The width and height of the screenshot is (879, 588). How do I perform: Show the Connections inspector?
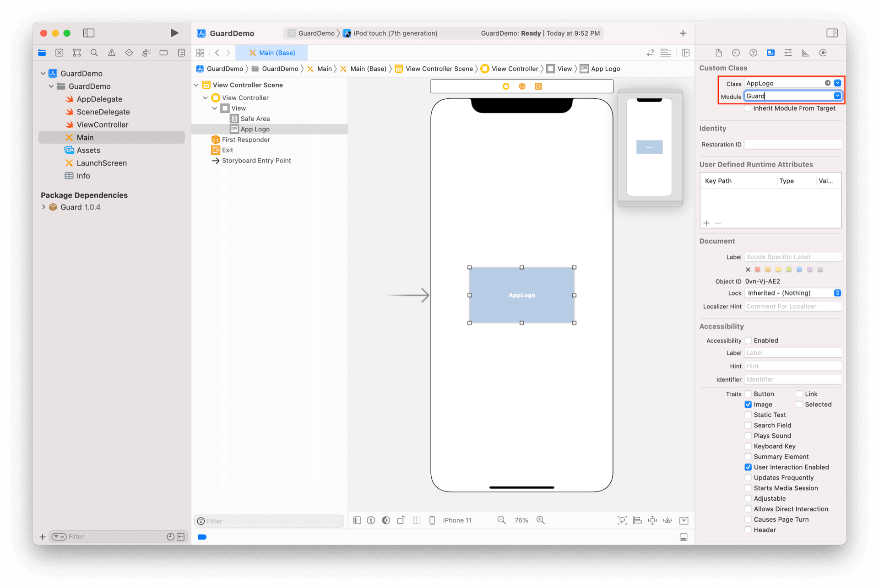[x=823, y=53]
